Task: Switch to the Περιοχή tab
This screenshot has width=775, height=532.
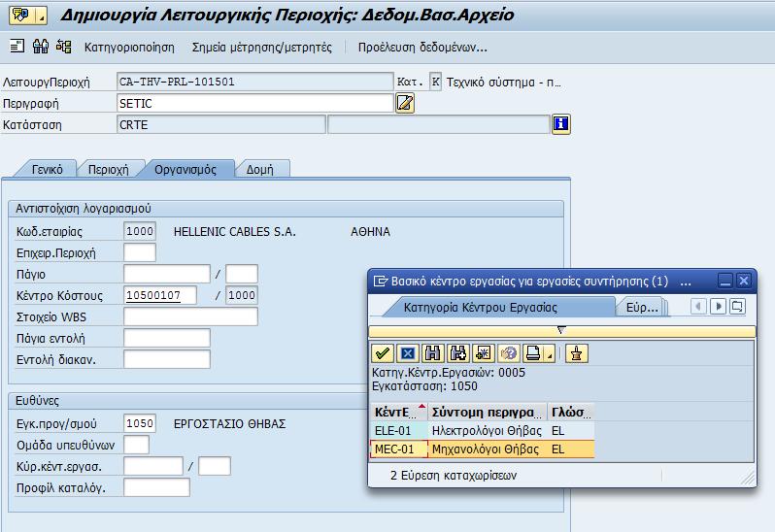Action: pyautogui.click(x=108, y=170)
